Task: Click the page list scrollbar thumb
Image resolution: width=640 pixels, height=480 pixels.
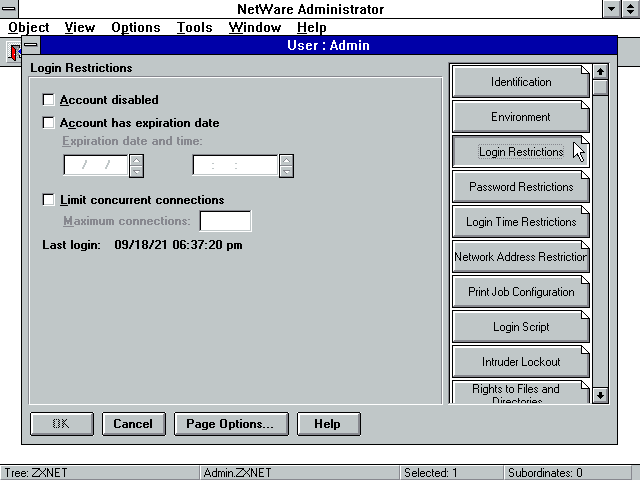Action: click(600, 87)
